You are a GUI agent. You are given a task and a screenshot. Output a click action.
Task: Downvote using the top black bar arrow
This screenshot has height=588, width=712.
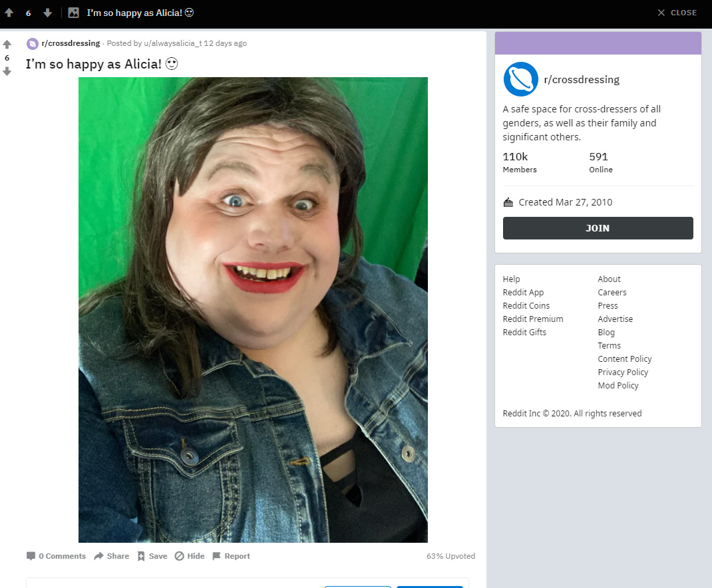pos(47,13)
